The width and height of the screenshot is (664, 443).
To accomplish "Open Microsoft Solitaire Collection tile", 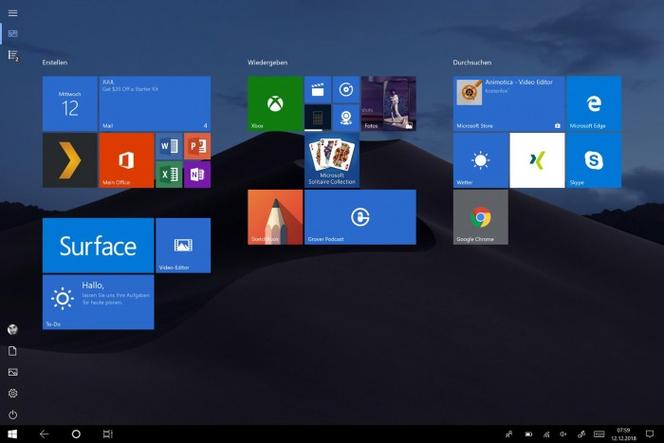I will click(x=332, y=160).
